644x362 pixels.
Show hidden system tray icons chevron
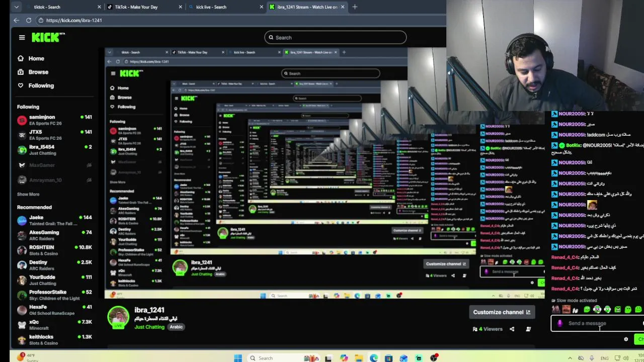570,358
